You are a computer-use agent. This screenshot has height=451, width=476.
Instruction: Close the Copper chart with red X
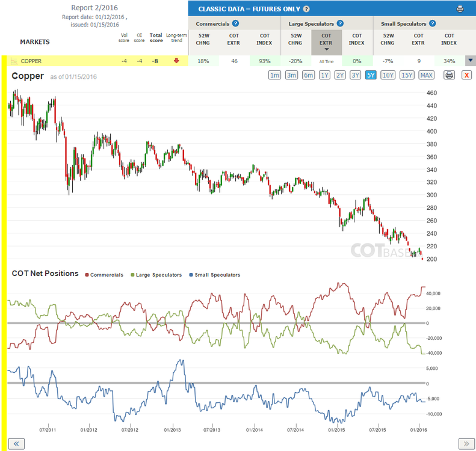[x=466, y=75]
